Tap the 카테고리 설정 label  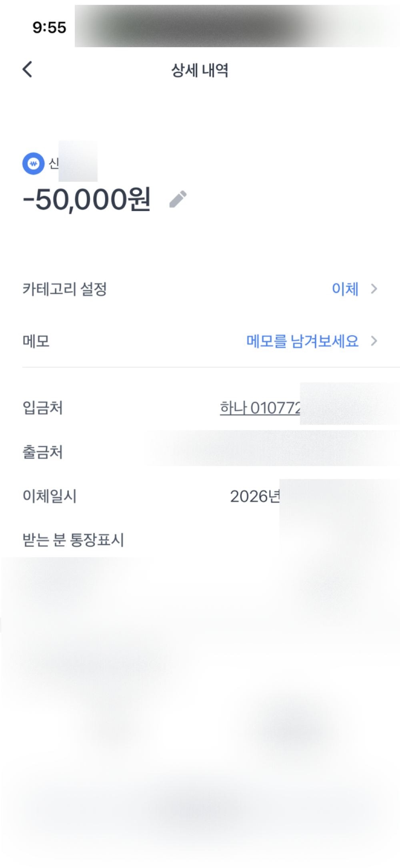tap(65, 289)
